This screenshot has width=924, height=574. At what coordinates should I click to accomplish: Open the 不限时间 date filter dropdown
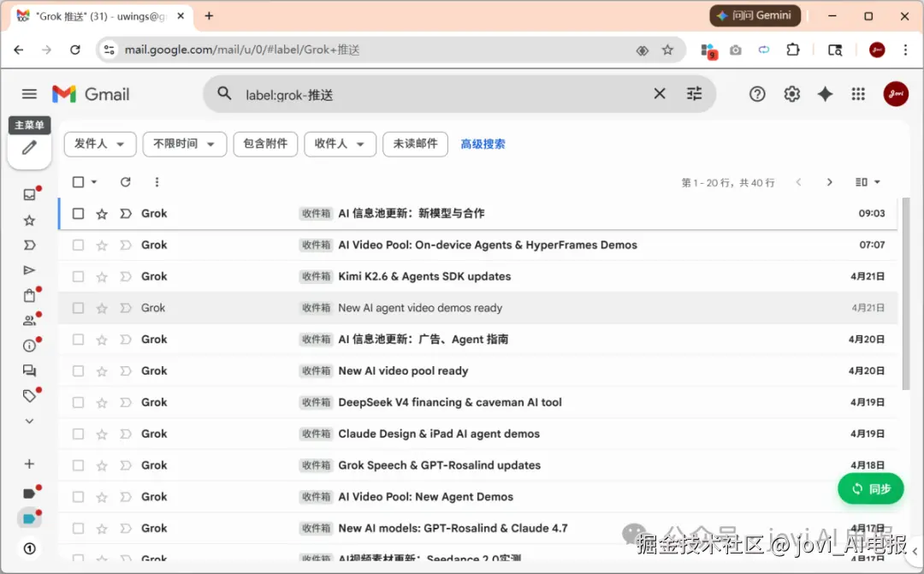(x=185, y=144)
